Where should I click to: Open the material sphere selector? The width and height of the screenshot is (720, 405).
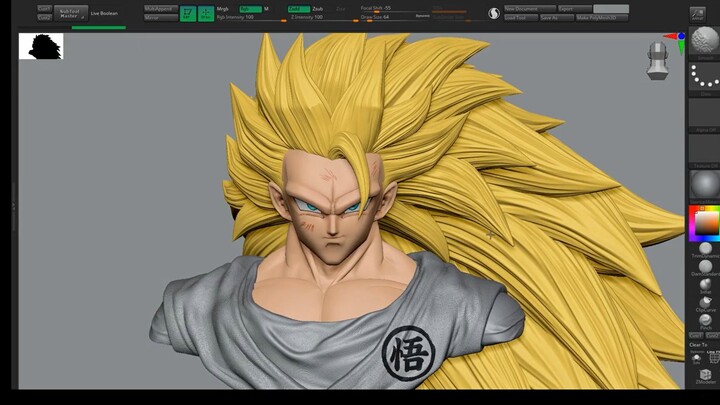706,185
